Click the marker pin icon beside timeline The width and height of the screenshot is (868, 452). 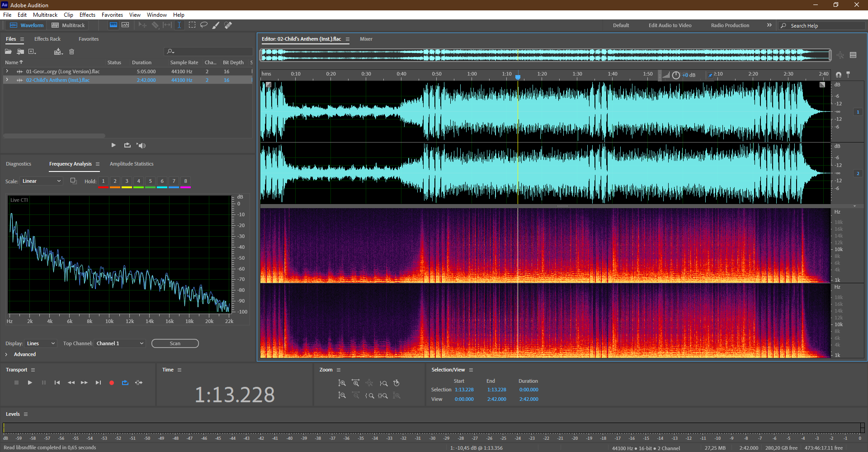(848, 74)
